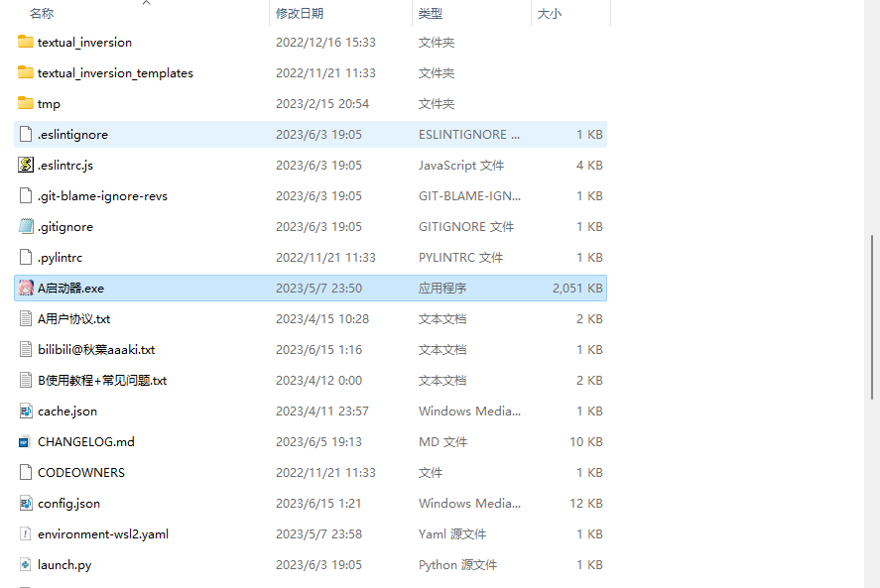Click the Python 源文件 type cell

click(458, 565)
